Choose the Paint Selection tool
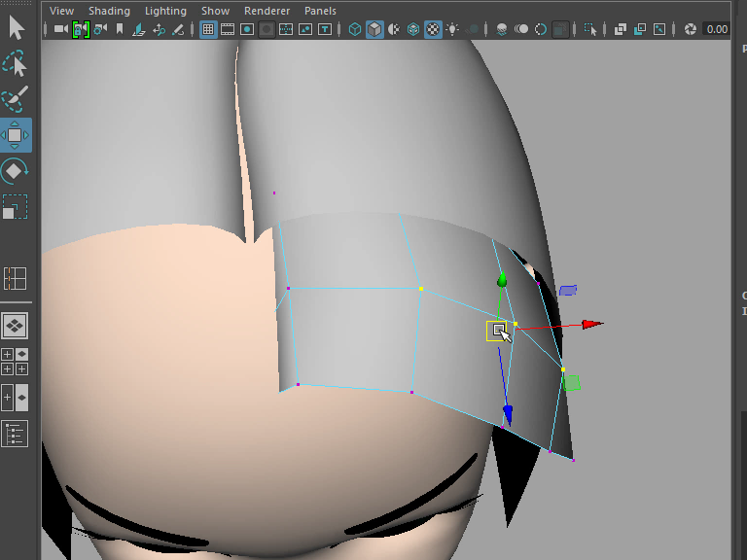The height and width of the screenshot is (560, 747). 16,99
